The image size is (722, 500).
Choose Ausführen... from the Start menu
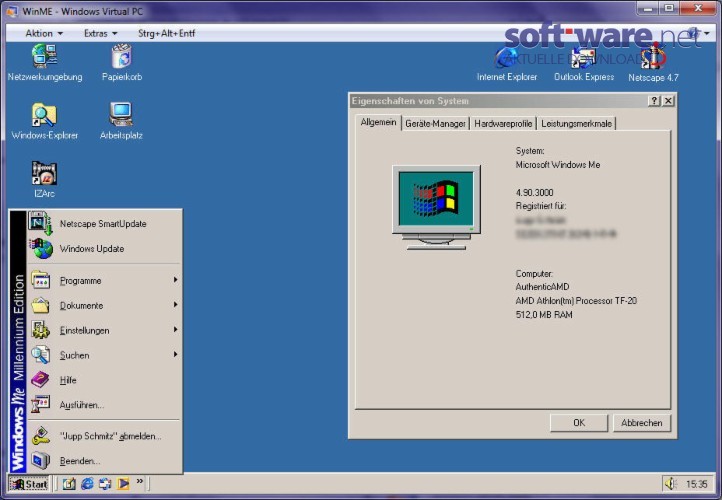point(105,405)
